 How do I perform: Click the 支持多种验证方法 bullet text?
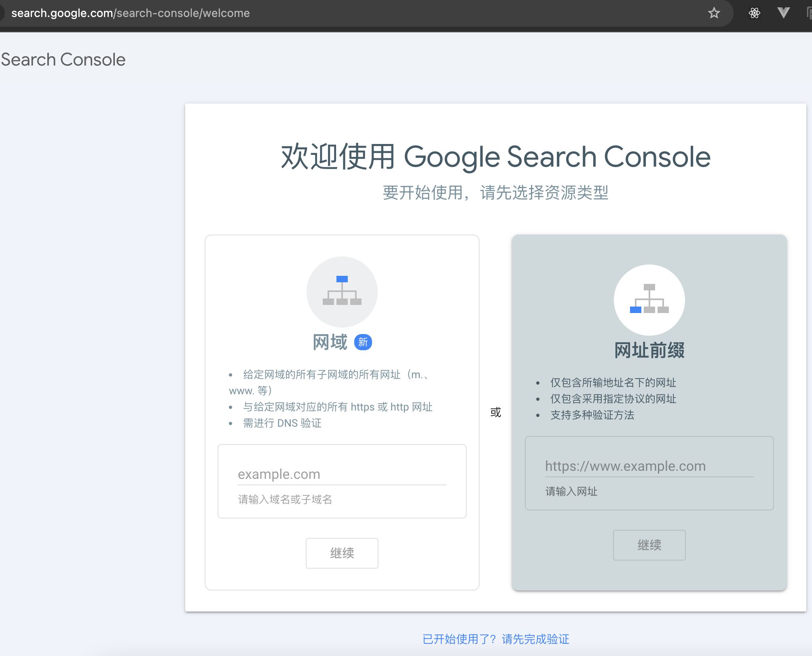(x=592, y=415)
